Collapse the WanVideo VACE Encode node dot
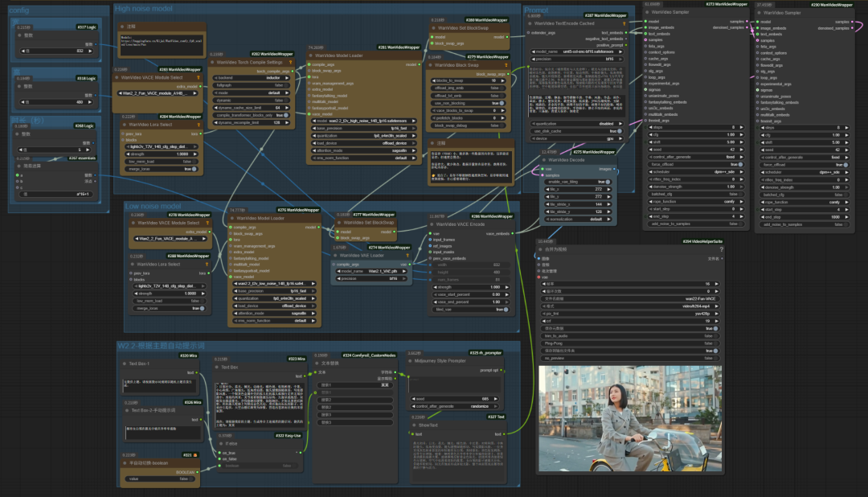Image resolution: width=868 pixels, height=497 pixels. click(x=432, y=224)
